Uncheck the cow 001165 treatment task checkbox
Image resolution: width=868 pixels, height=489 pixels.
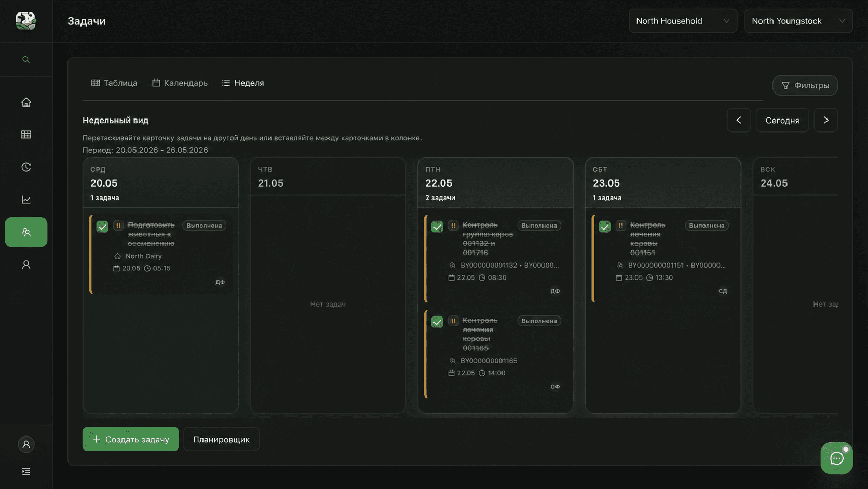click(437, 322)
